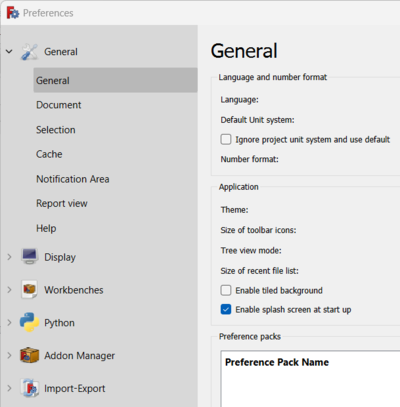Collapse the General category tree
This screenshot has width=400, height=407.
[9, 52]
